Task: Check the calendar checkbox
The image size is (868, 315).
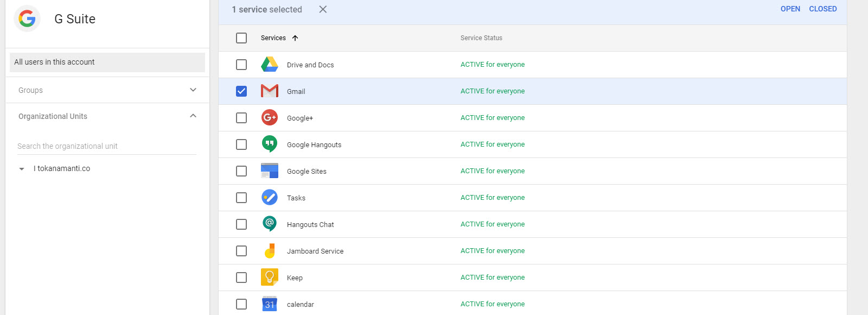Action: (241, 304)
